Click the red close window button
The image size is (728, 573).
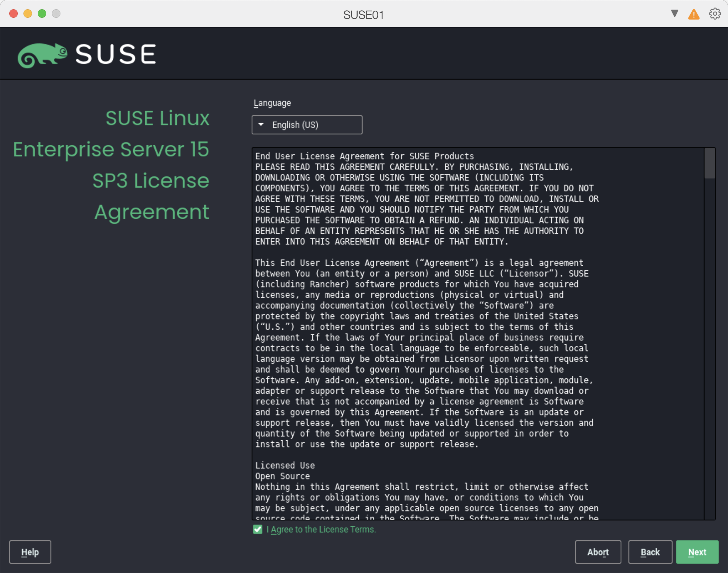tap(14, 14)
